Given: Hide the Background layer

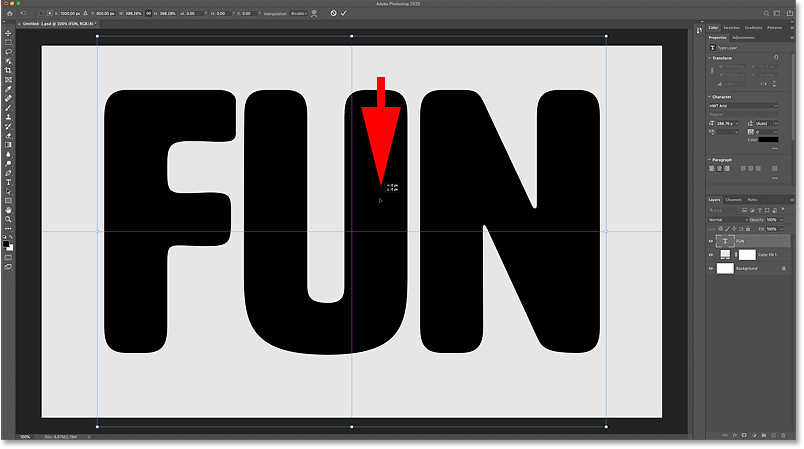Looking at the screenshot, I should [x=711, y=270].
